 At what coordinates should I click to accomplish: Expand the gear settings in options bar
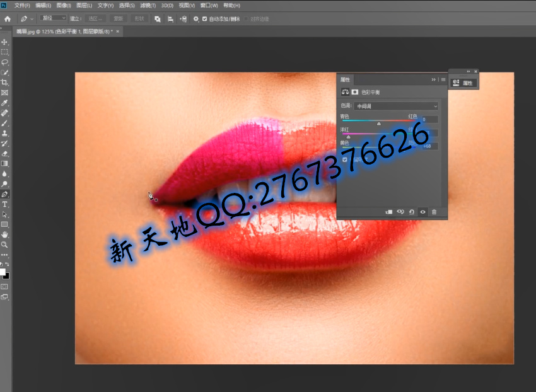[x=195, y=19]
